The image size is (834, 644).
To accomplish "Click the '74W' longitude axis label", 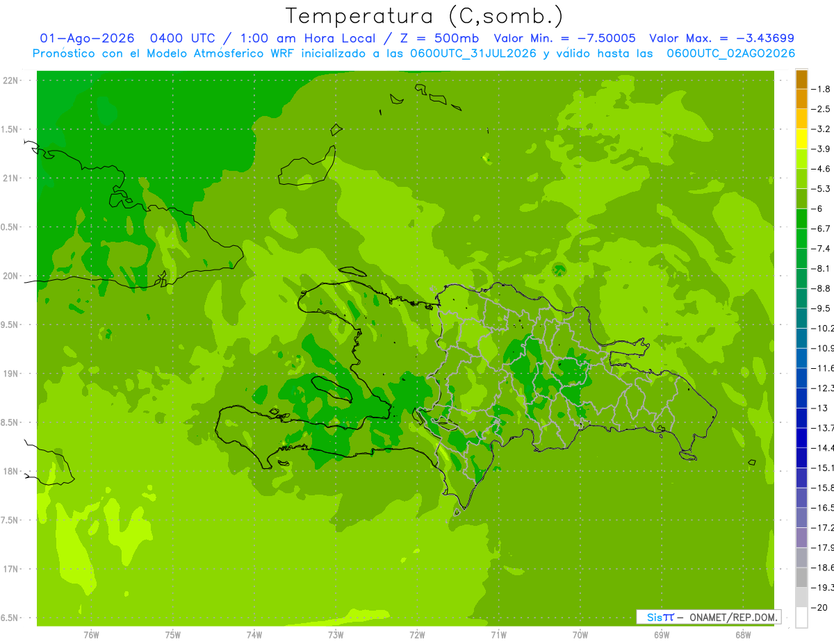I will coord(254,635).
